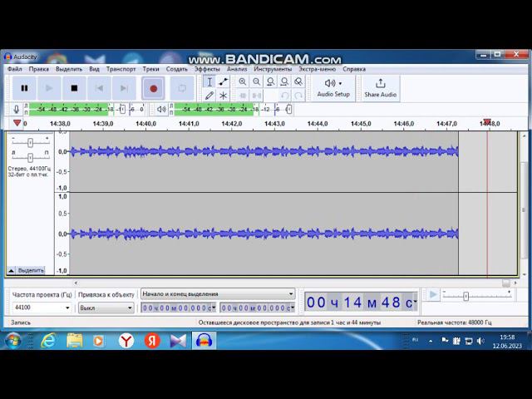Click Silence audio selection icon
532x399 pixels.
[x=257, y=96]
